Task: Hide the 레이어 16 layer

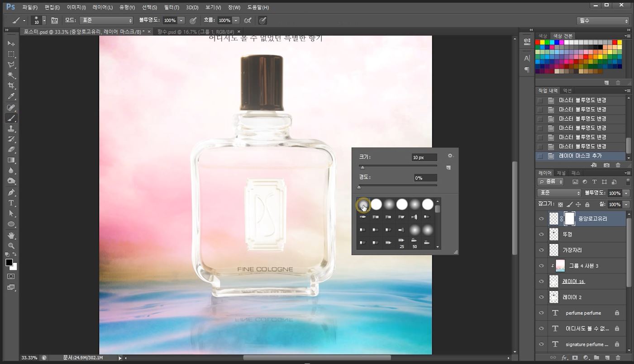Action: pos(541,281)
